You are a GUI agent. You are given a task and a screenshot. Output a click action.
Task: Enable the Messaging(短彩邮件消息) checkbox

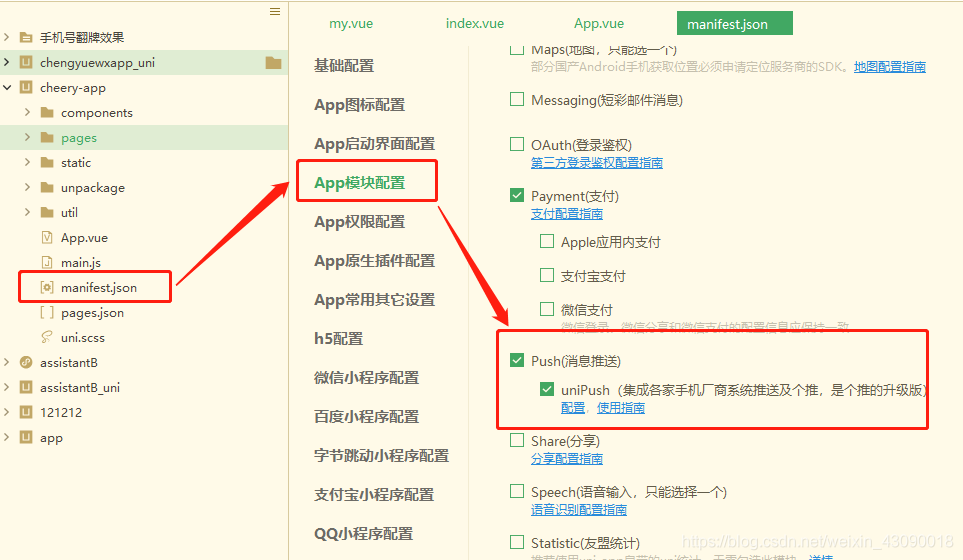pos(517,99)
